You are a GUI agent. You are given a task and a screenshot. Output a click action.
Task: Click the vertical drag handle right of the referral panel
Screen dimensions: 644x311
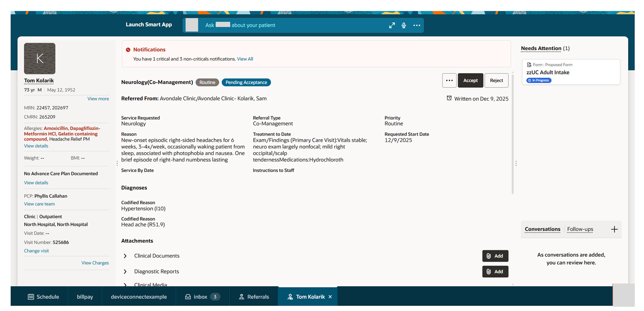click(516, 163)
